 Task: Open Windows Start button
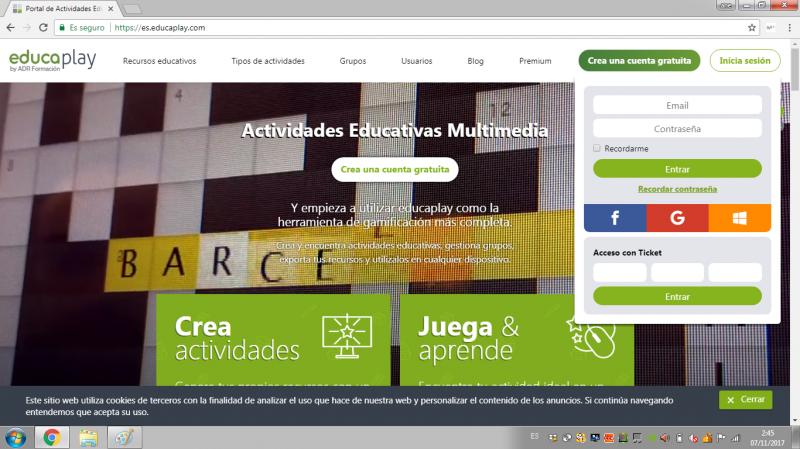click(x=16, y=438)
